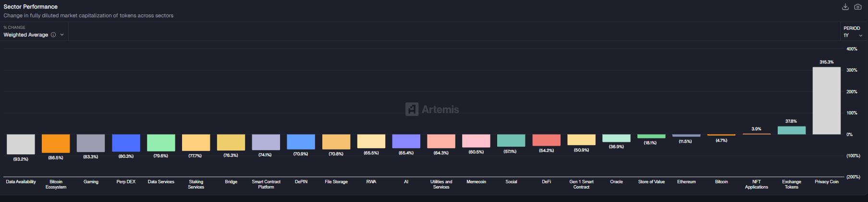Click the info icon beside Weighted Average
The height and width of the screenshot is (202, 868).
(x=53, y=35)
